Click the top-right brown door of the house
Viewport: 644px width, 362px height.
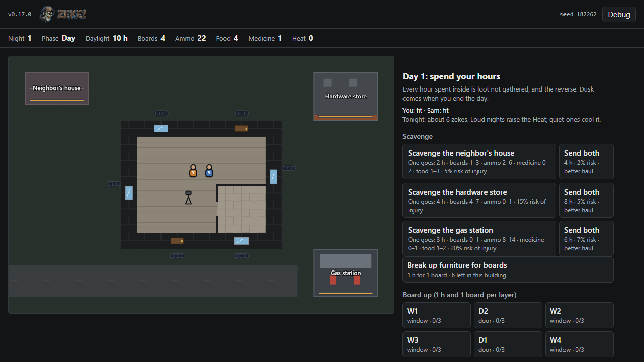point(242,128)
